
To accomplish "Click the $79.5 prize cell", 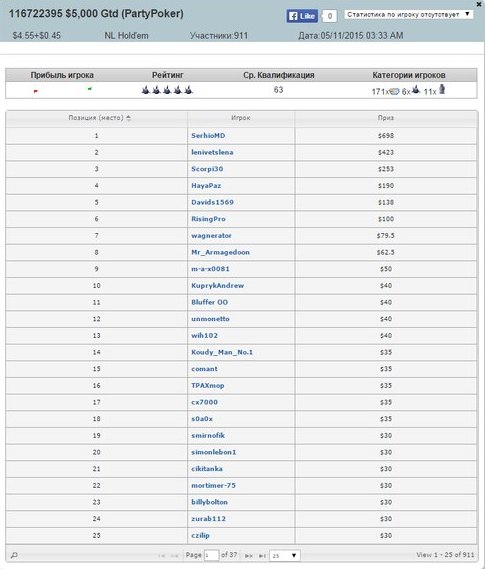I will [386, 236].
